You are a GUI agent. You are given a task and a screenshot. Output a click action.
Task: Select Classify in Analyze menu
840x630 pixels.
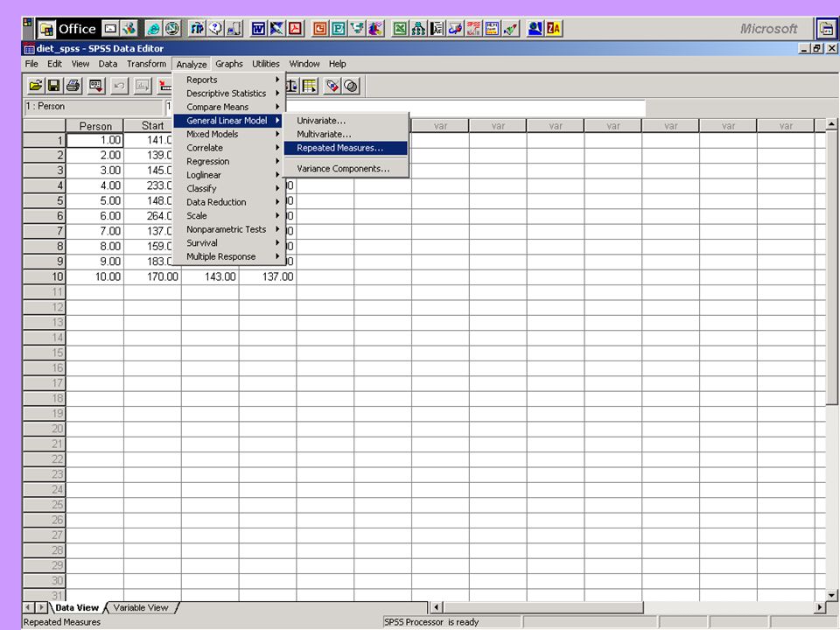pos(228,189)
